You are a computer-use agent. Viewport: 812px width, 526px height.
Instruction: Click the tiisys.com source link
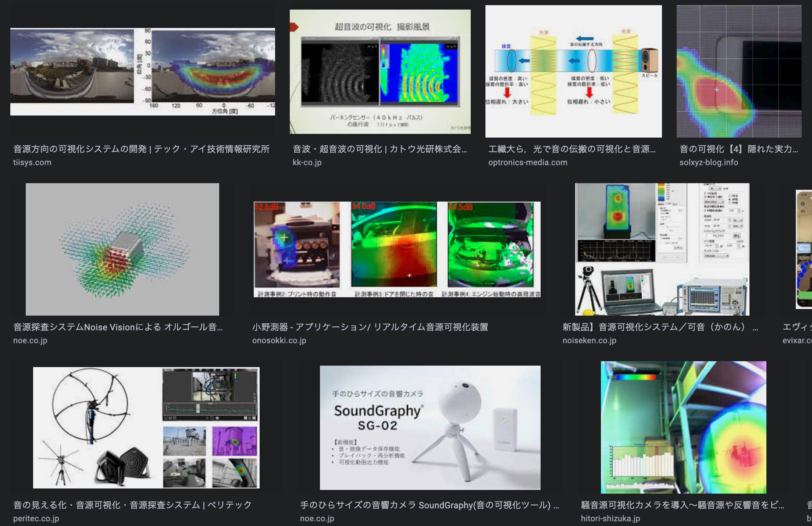pyautogui.click(x=32, y=163)
